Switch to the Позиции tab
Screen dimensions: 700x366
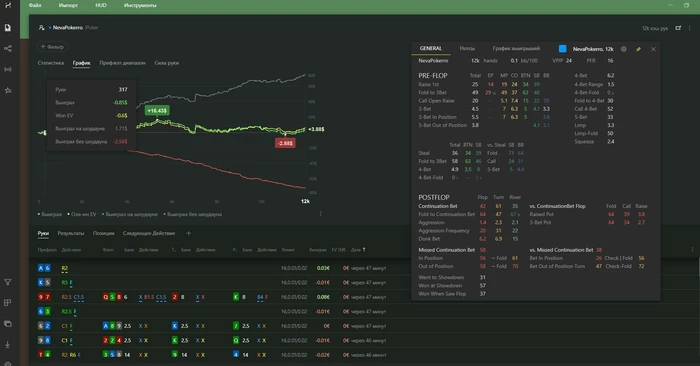click(104, 233)
